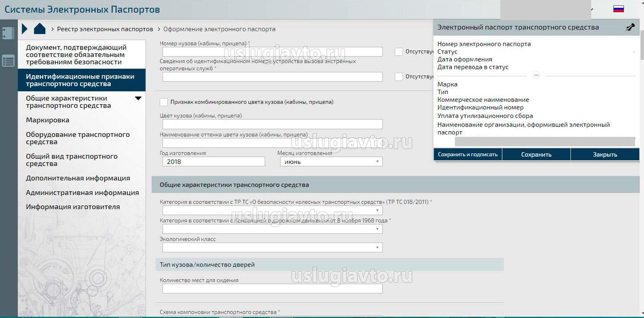The height and width of the screenshot is (318, 644).
Task: Pin the electronic passport summary panel
Action: (x=630, y=27)
